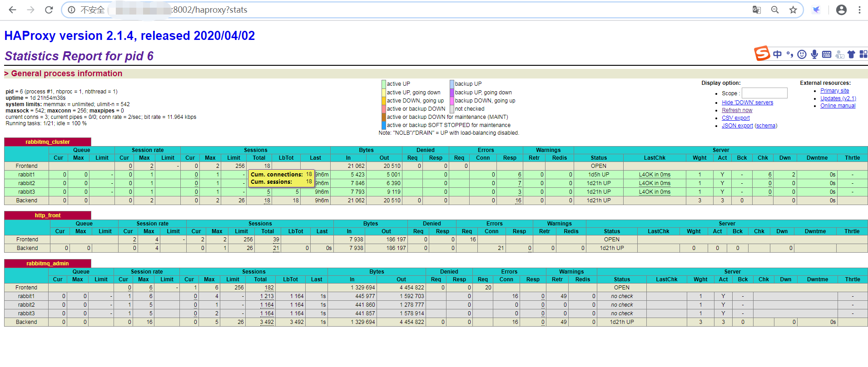Open the CSV export link
This screenshot has height=367, width=868.
(736, 118)
